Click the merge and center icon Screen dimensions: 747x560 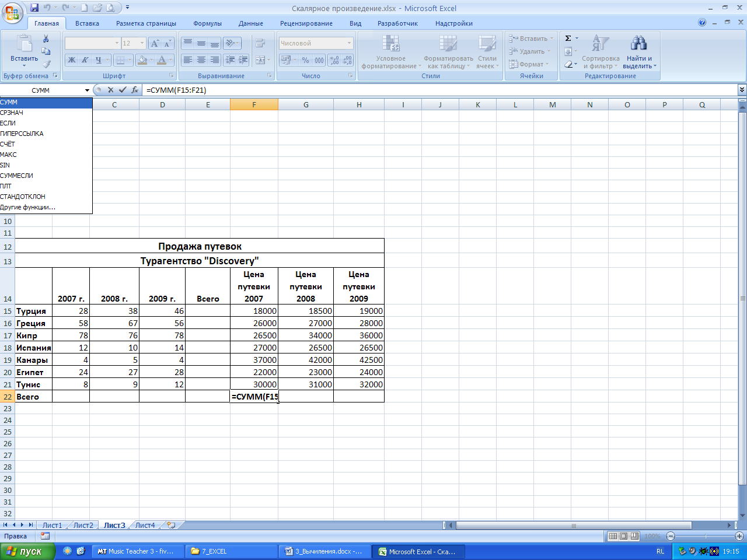click(x=260, y=60)
